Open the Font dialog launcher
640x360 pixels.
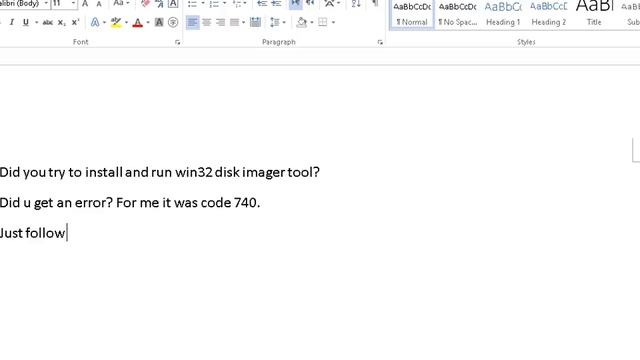click(178, 42)
